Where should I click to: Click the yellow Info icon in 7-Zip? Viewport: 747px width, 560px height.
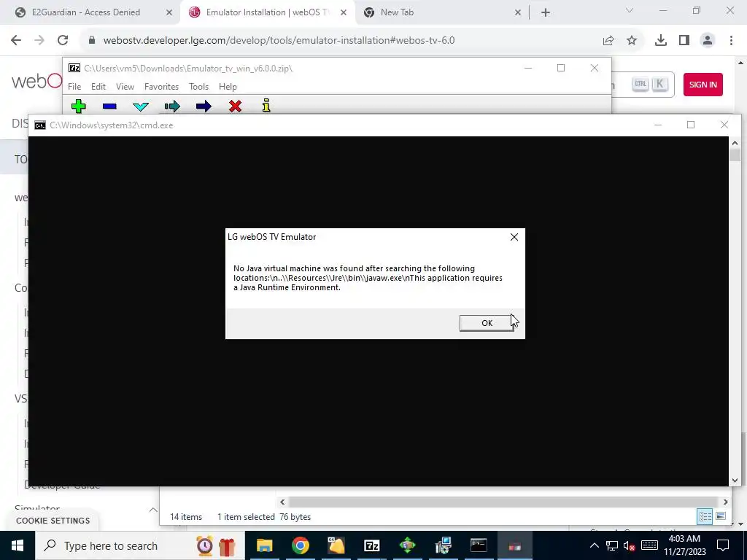tap(266, 106)
